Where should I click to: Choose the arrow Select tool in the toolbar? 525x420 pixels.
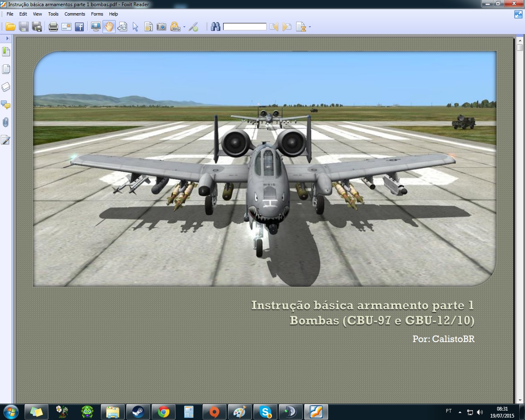click(135, 27)
